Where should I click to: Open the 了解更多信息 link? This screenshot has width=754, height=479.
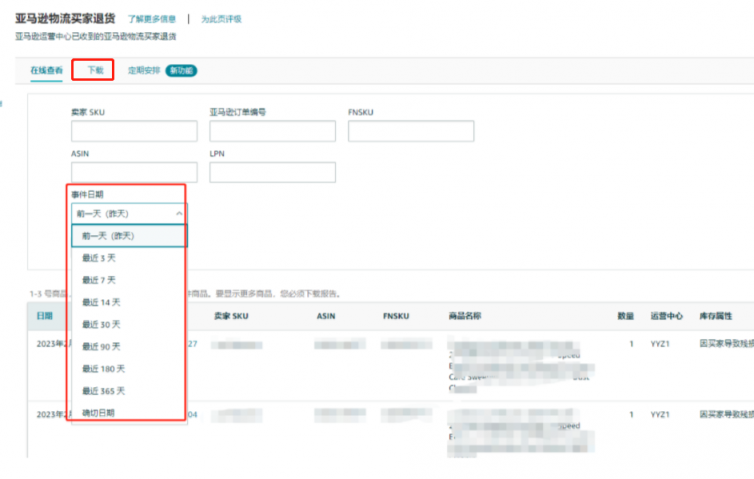(151, 19)
